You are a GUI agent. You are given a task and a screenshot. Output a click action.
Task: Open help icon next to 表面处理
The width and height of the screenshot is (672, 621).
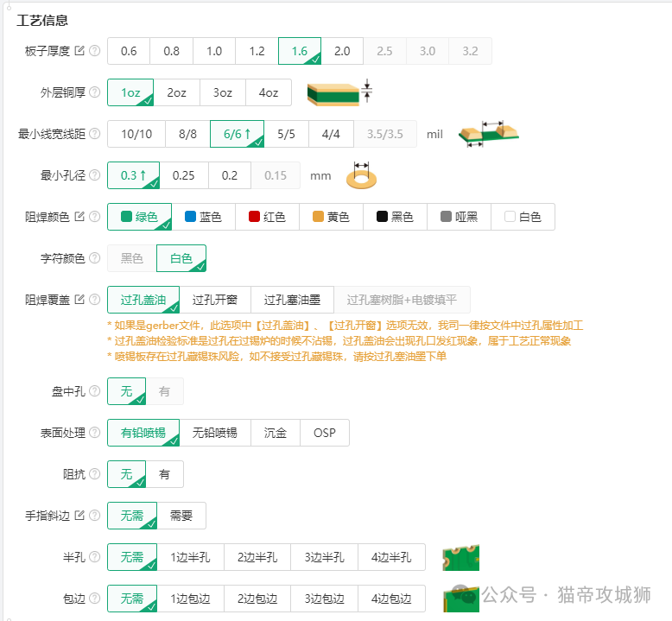[94, 433]
